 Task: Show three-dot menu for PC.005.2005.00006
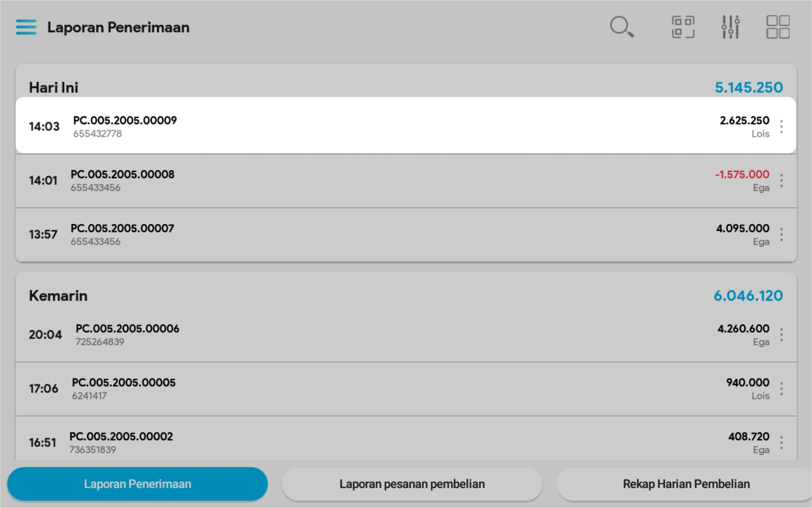782,335
